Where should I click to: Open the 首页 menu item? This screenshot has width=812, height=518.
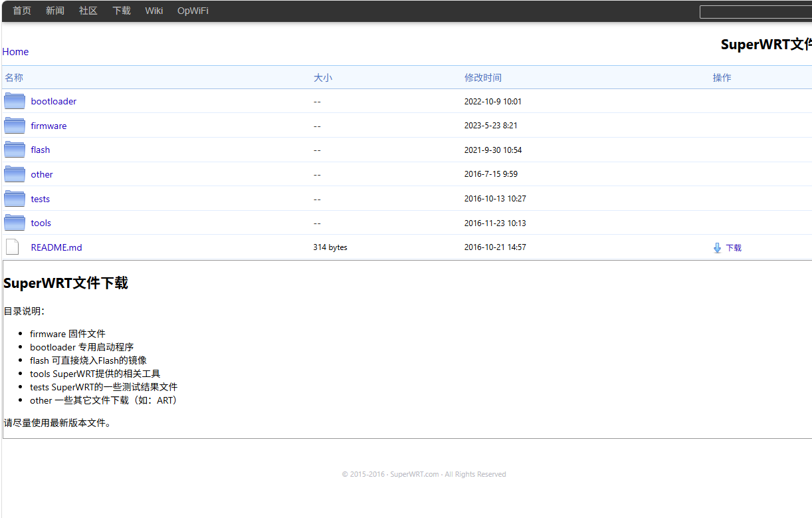coord(22,11)
